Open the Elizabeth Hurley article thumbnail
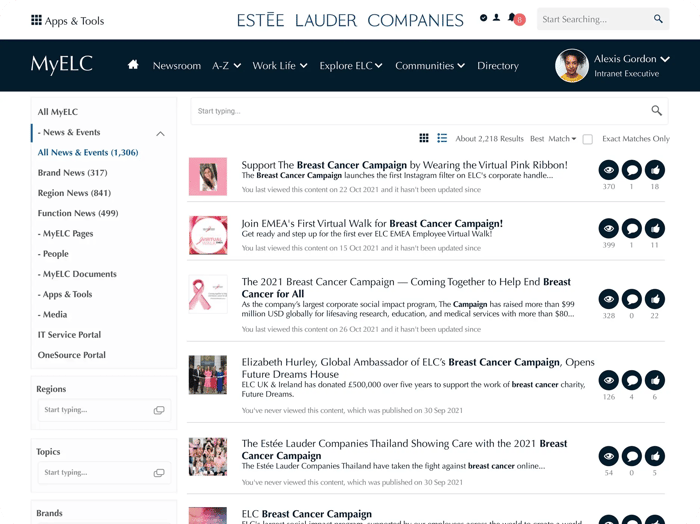The height and width of the screenshot is (524, 700). (208, 375)
